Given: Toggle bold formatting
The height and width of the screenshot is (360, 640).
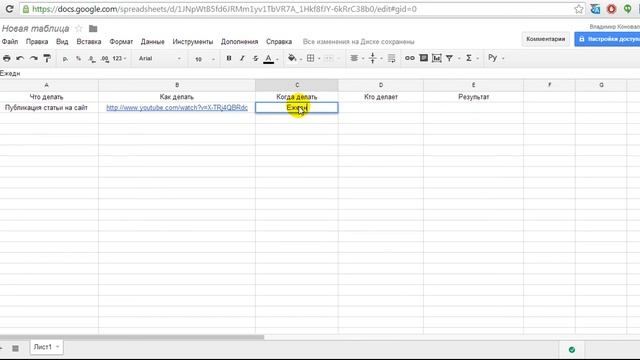Looking at the screenshot, I should (229, 58).
